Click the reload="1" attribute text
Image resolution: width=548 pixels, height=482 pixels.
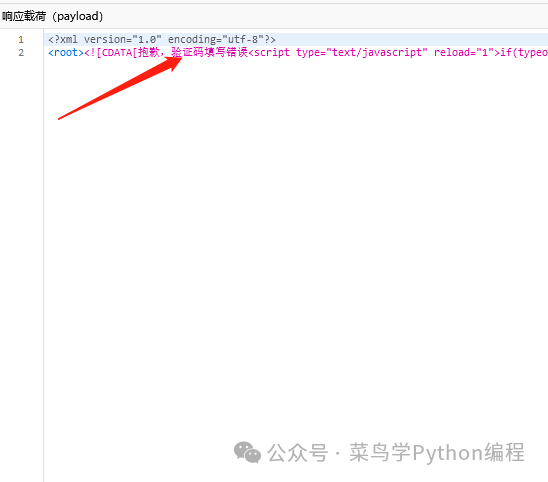click(x=464, y=52)
